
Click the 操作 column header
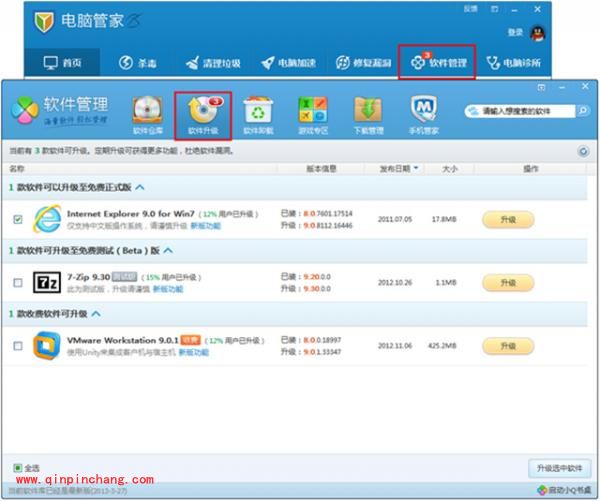click(x=531, y=168)
